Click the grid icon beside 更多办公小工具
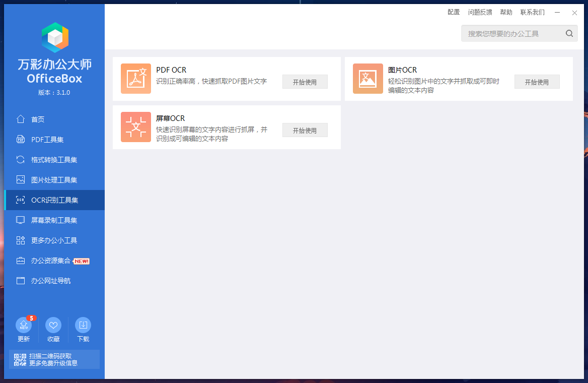The height and width of the screenshot is (383, 588). (21, 240)
